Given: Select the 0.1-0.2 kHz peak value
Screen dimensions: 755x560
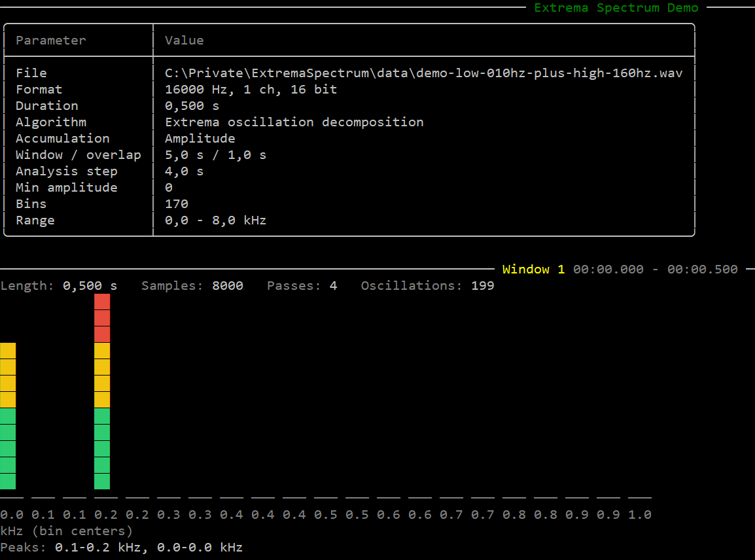Looking at the screenshot, I should click(x=97, y=548).
